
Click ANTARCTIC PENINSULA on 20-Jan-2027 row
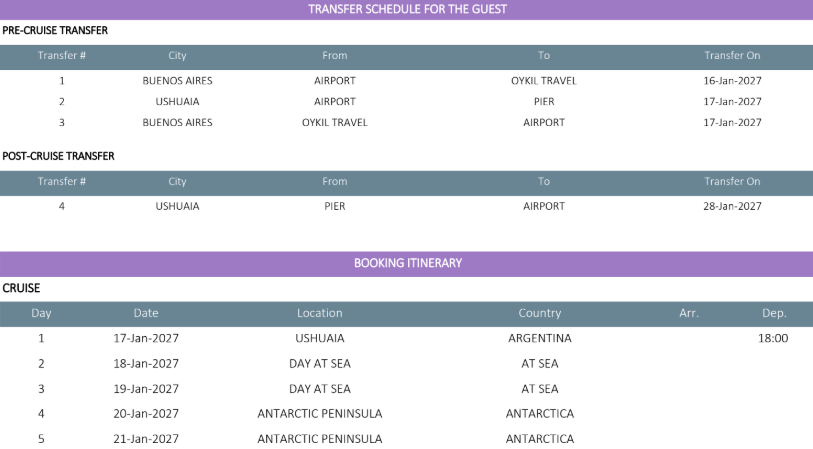(x=320, y=414)
